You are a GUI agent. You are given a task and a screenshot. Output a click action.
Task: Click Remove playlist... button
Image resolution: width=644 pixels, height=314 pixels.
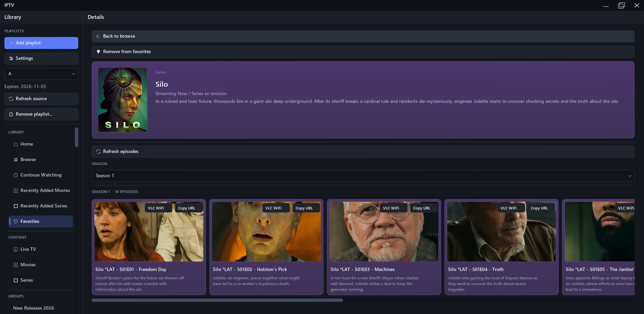[x=41, y=114]
